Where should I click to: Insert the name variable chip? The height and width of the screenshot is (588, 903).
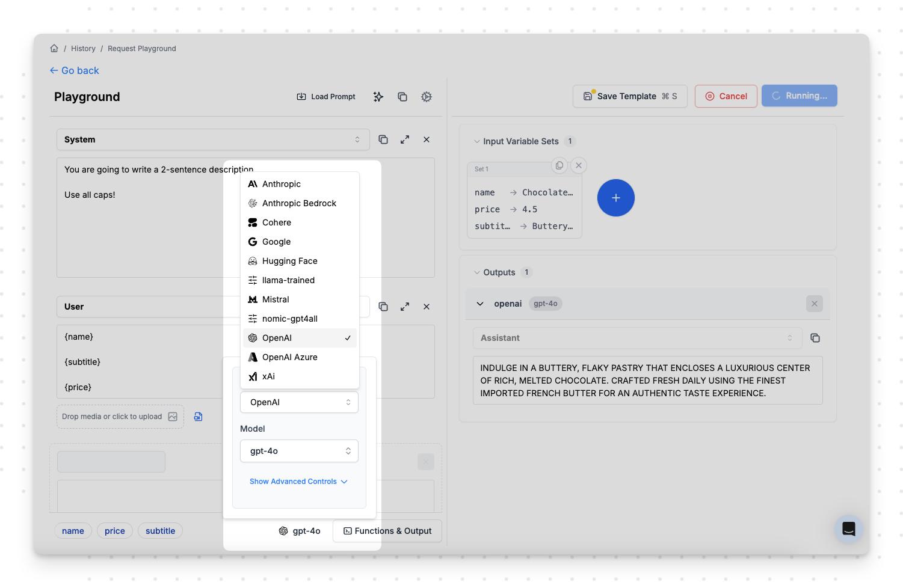(x=73, y=531)
